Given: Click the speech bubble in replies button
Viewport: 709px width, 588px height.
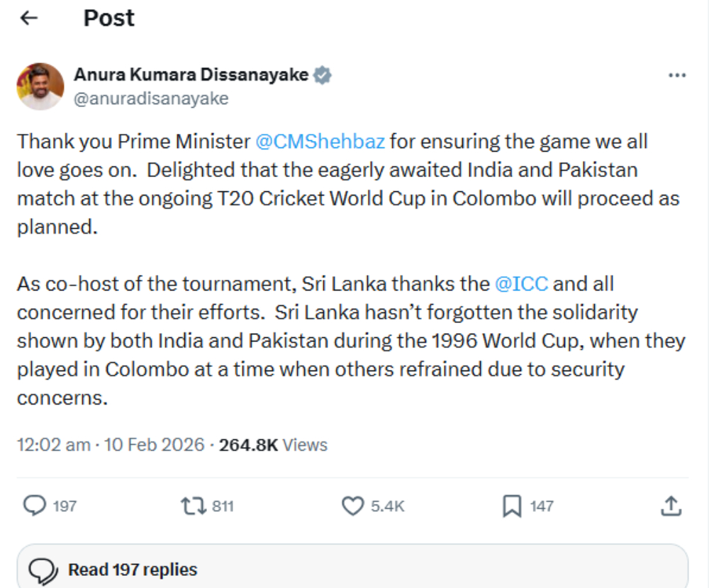Looking at the screenshot, I should point(45,570).
